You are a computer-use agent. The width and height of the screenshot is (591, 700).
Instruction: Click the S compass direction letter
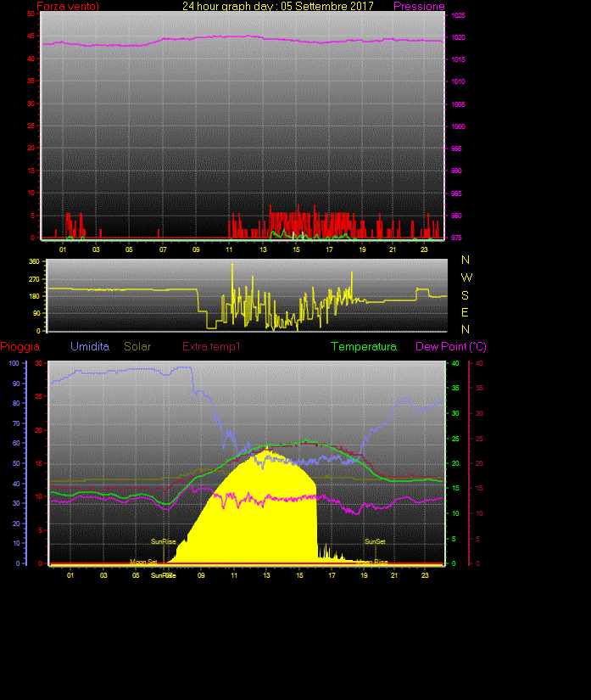tap(466, 295)
